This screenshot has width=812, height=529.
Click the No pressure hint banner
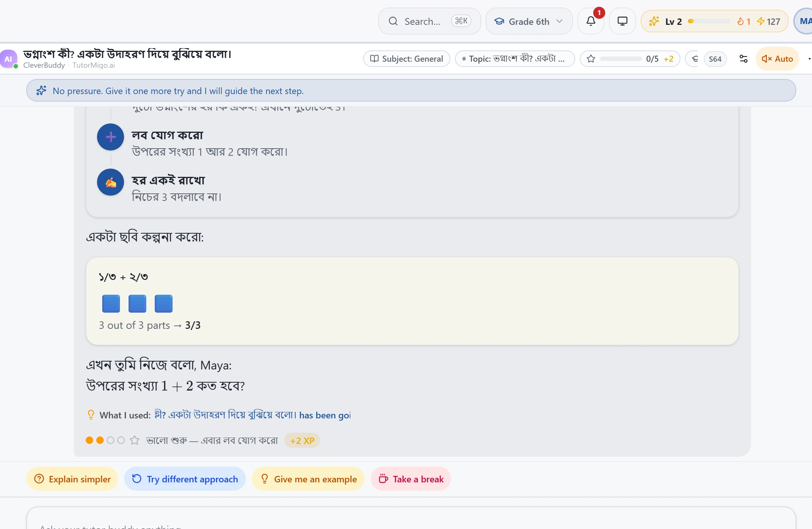click(x=411, y=91)
